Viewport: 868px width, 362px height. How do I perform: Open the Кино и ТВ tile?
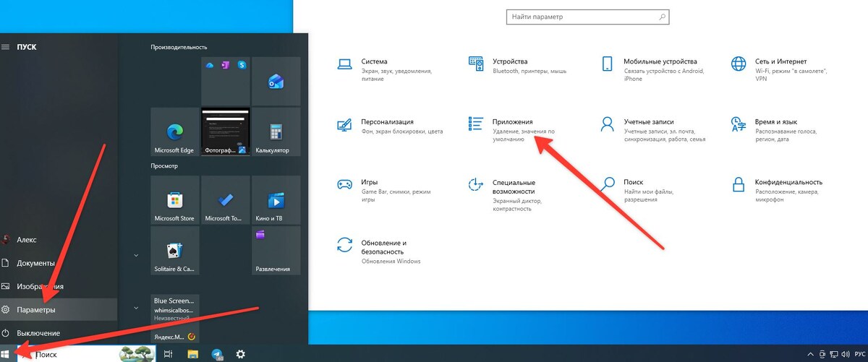pos(276,200)
